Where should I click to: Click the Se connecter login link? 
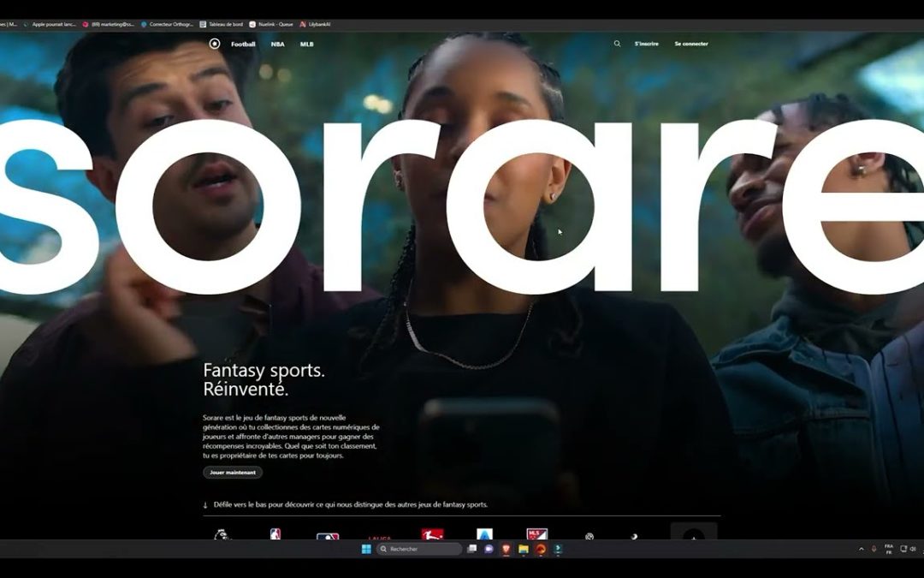point(691,44)
